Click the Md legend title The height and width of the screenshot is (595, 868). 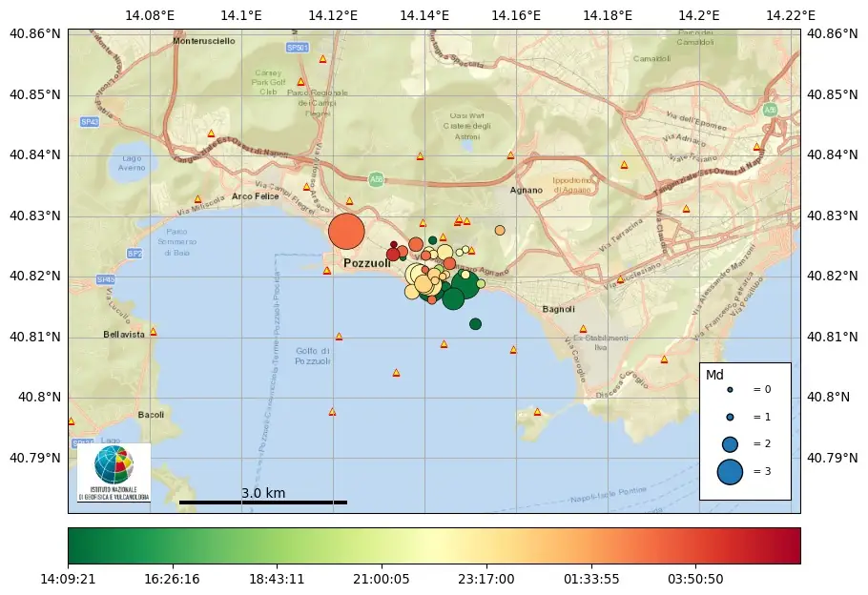click(714, 376)
